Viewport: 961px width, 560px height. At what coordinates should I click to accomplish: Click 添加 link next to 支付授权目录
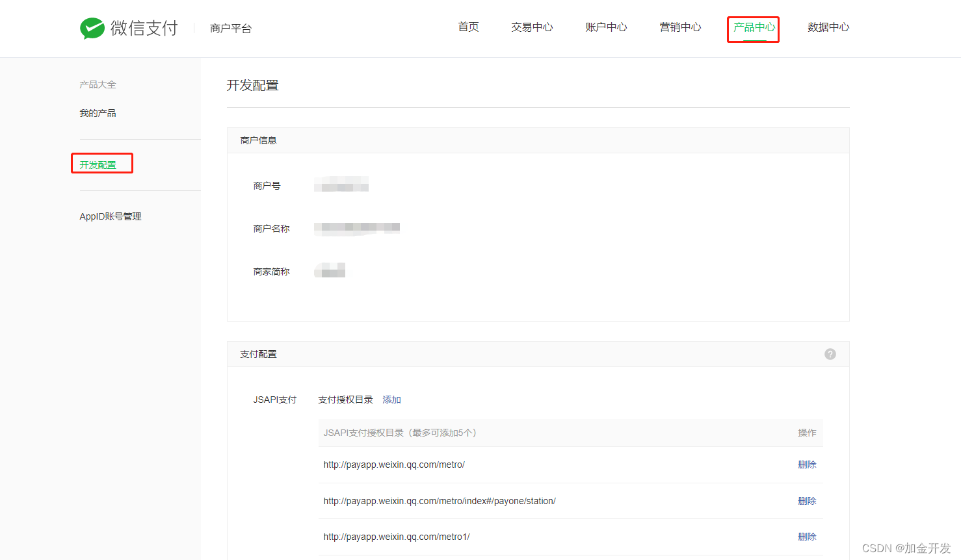[x=391, y=400]
